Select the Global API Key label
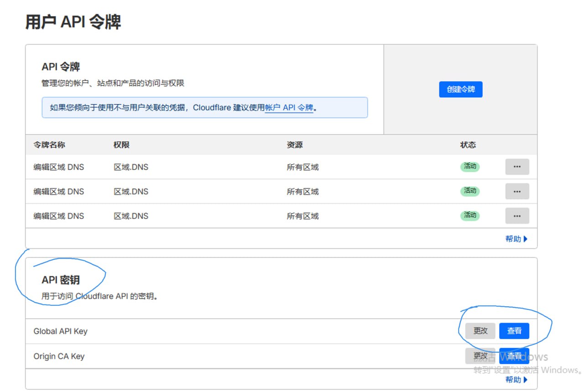Image resolution: width=584 pixels, height=392 pixels. coord(60,331)
